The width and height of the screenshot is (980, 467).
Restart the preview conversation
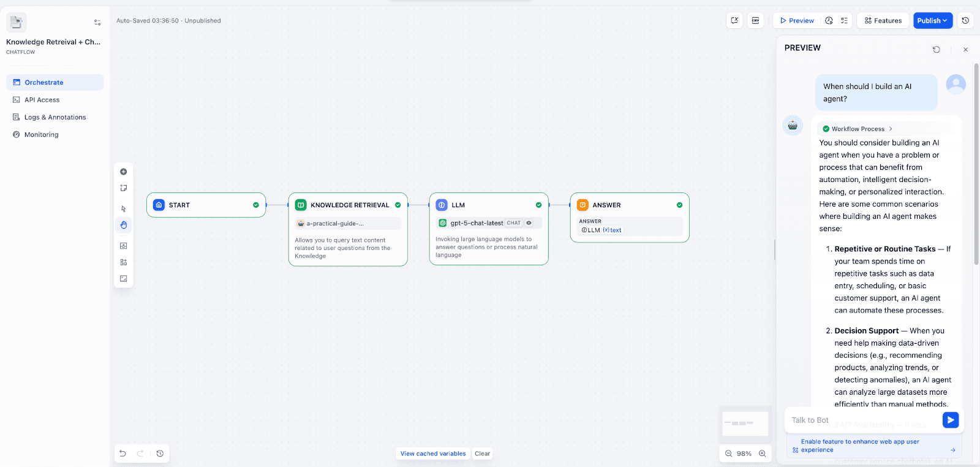pyautogui.click(x=936, y=50)
